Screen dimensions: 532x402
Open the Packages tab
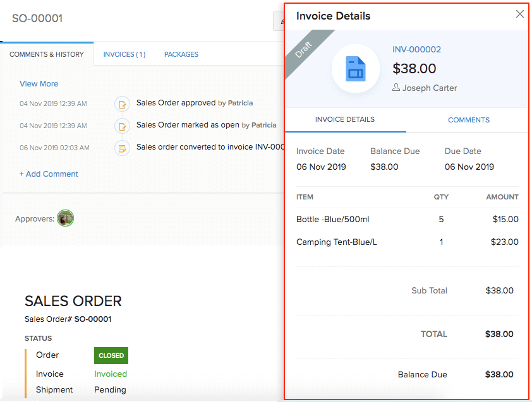[x=181, y=54]
